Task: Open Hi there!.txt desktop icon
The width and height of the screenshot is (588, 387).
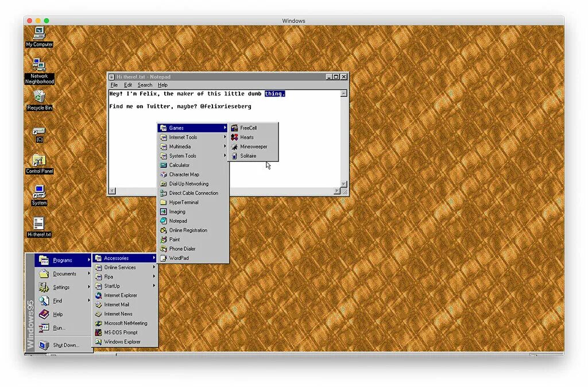Action: coord(38,224)
